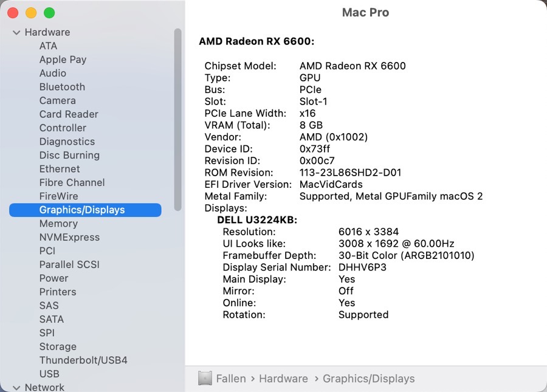This screenshot has height=392, width=547.
Task: Select Parallel SCSI item
Action: click(x=69, y=264)
